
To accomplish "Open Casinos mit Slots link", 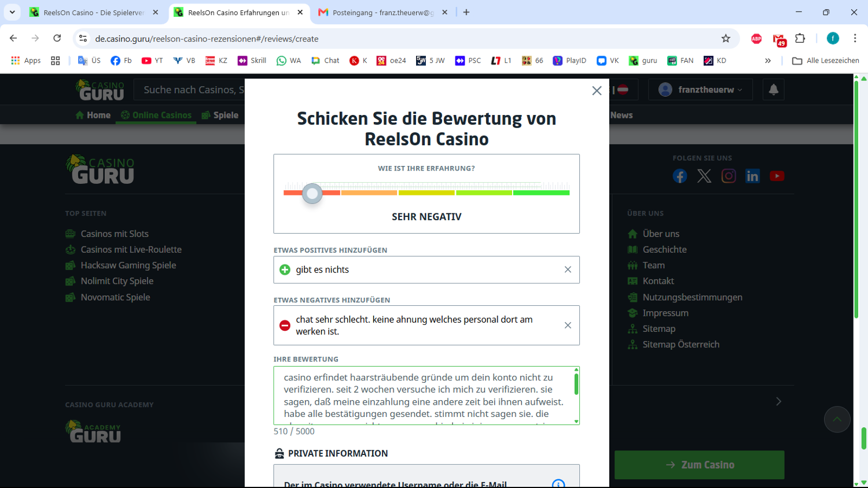I will 115,234.
